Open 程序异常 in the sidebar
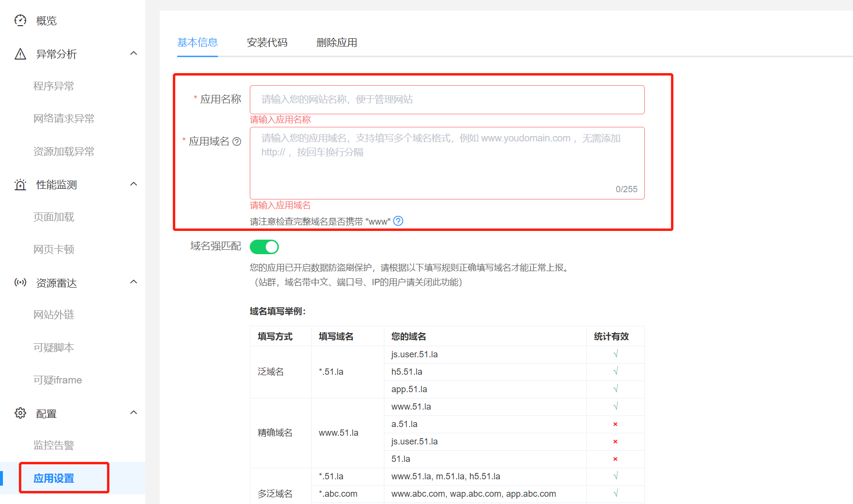 (x=54, y=86)
